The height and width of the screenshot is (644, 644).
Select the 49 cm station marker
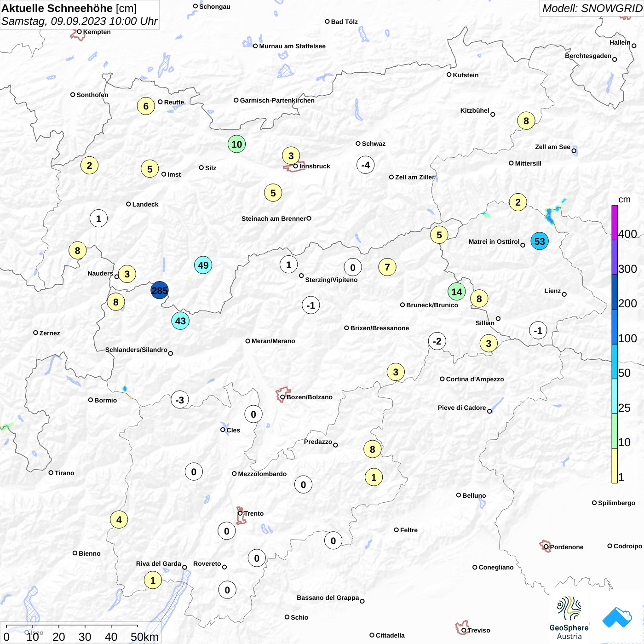point(203,265)
